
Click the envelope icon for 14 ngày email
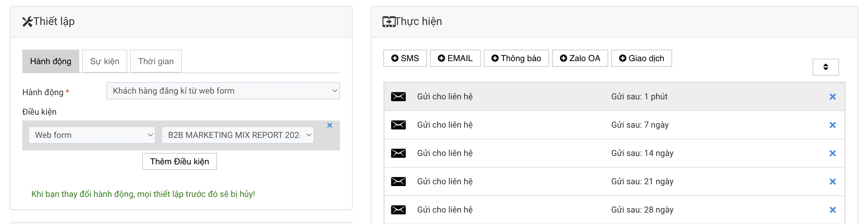pos(398,153)
